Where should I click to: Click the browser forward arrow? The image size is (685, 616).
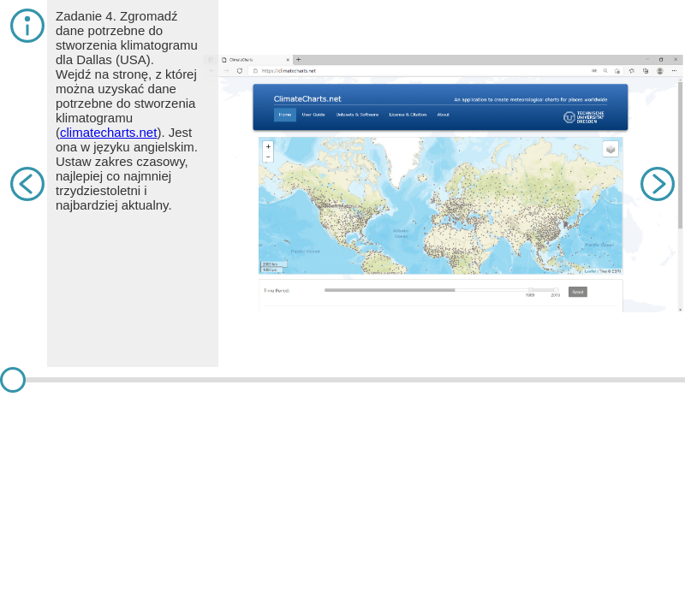(226, 71)
